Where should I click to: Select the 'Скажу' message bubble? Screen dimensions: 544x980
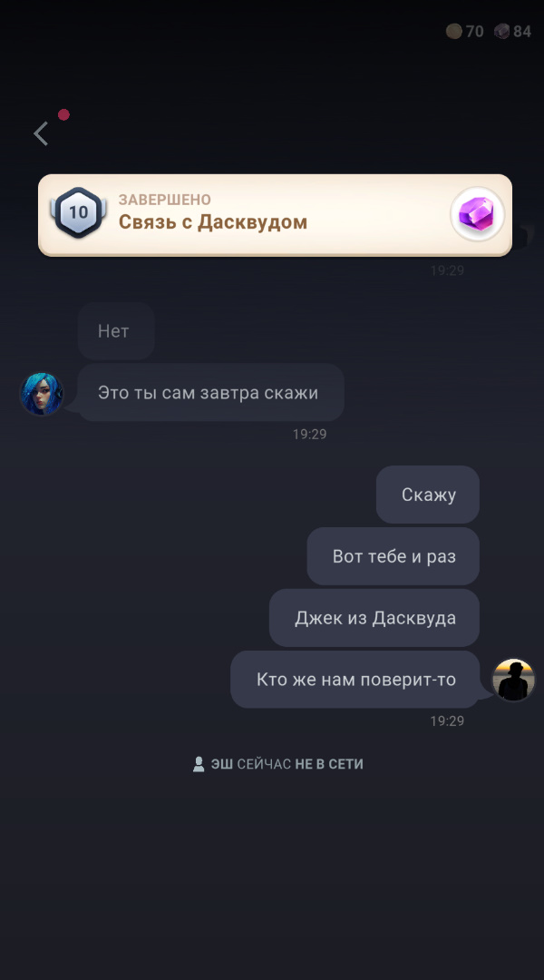(x=428, y=495)
